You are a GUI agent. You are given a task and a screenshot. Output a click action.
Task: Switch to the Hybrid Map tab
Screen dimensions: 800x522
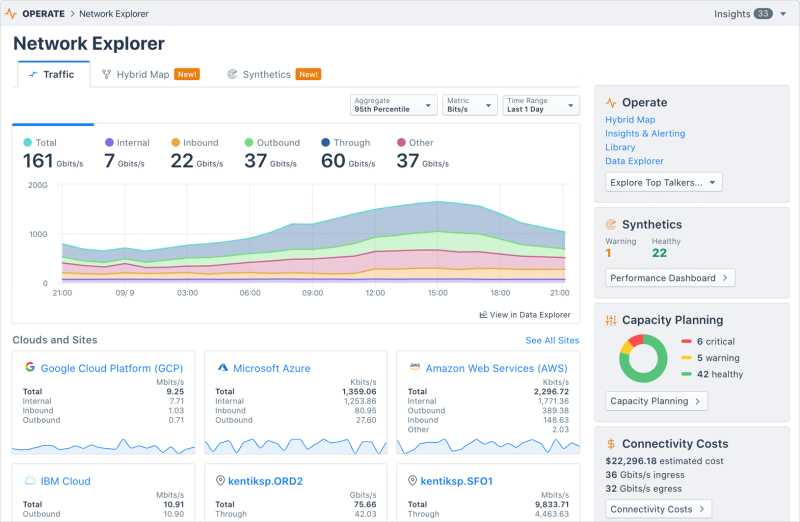151,74
